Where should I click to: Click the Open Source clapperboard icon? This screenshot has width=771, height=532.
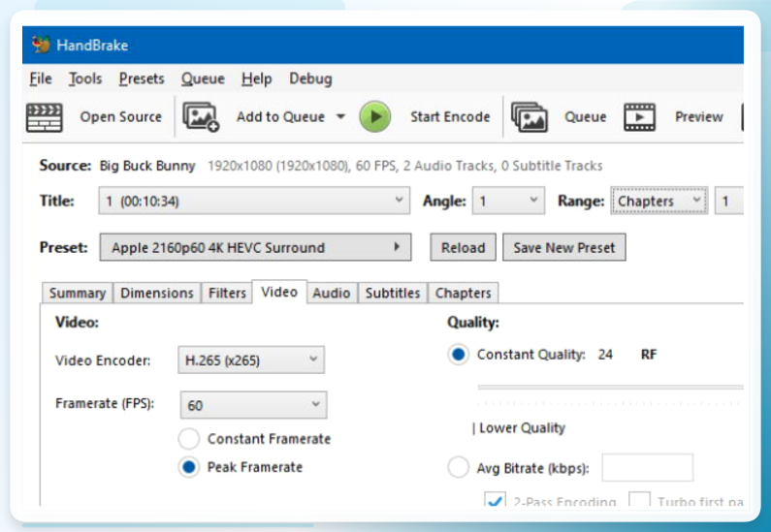[x=45, y=117]
